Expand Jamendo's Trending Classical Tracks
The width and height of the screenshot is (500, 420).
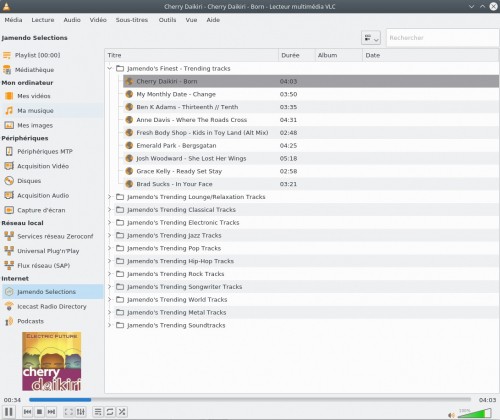(x=109, y=210)
